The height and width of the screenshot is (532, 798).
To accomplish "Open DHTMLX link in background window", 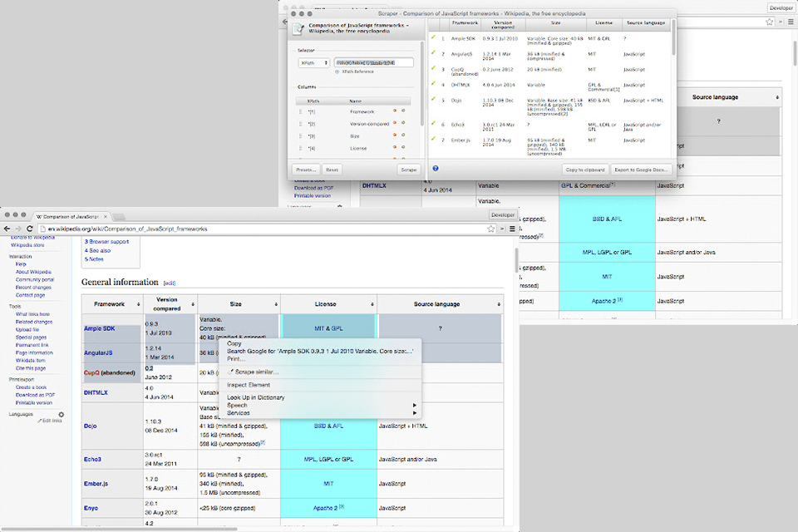I will [x=374, y=186].
